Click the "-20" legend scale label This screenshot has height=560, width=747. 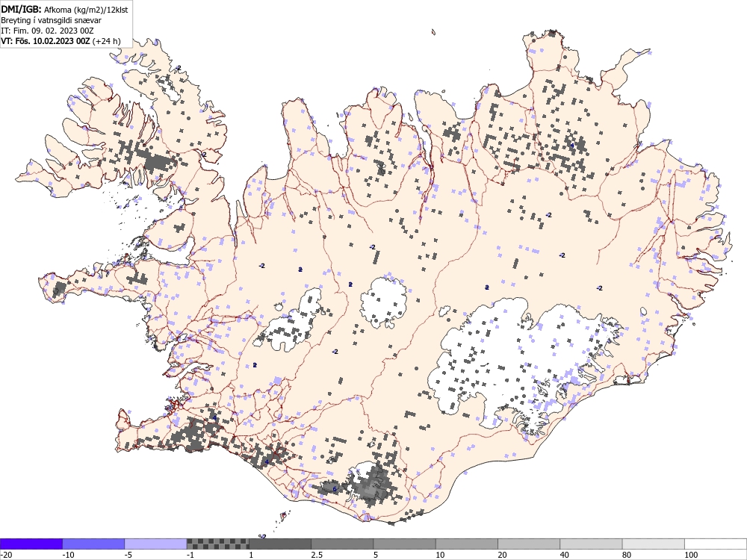(x=6, y=555)
